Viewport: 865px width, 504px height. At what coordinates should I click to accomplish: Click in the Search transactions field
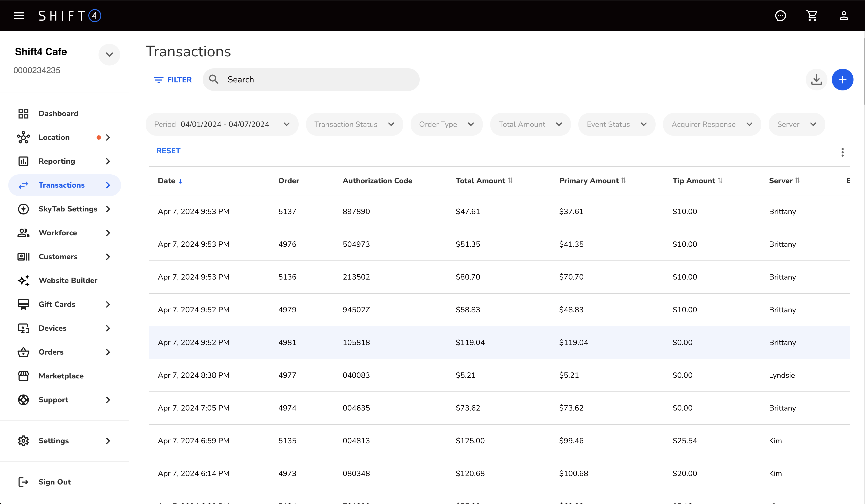tap(311, 80)
